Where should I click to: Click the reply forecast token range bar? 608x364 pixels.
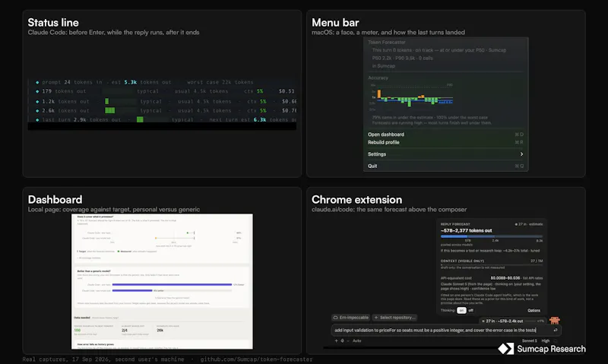point(491,236)
